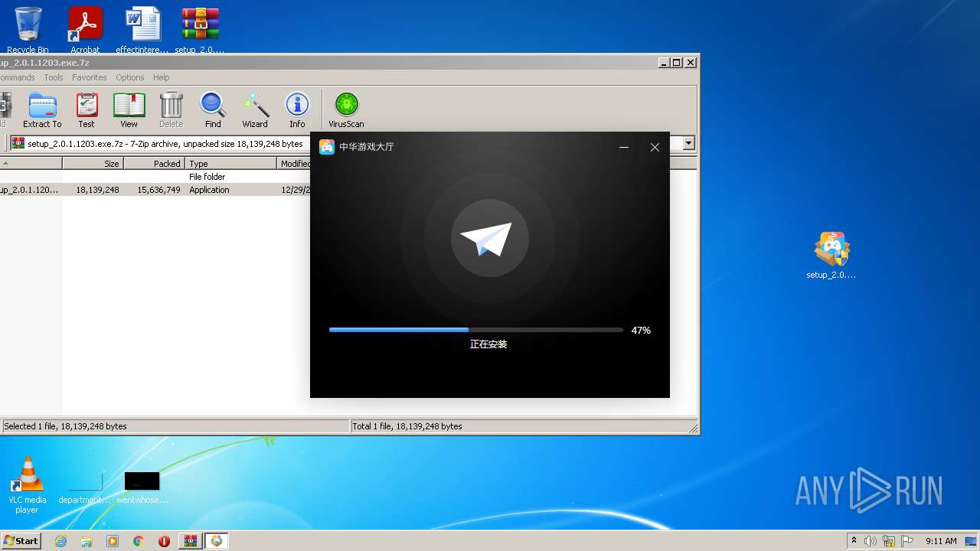Sort file list by Size column
Image resolution: width=980 pixels, height=551 pixels.
tap(93, 163)
